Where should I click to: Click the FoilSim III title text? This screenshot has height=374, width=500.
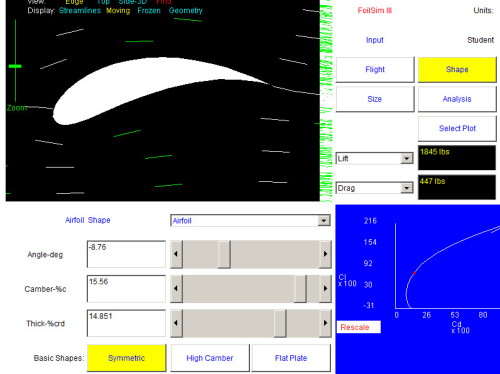[x=375, y=11]
